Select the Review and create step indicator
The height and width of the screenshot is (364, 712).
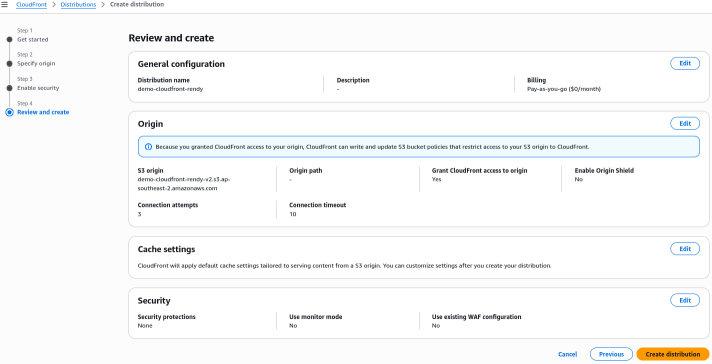(x=9, y=112)
